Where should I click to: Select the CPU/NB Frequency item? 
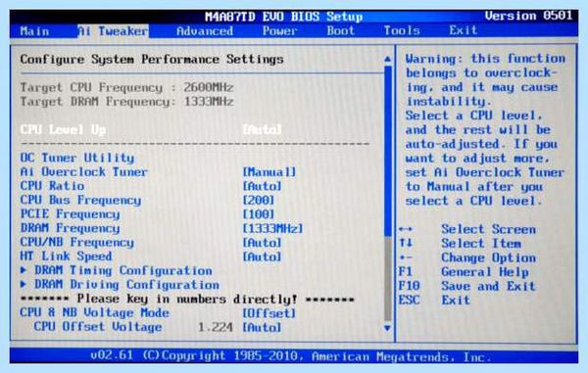coord(76,243)
